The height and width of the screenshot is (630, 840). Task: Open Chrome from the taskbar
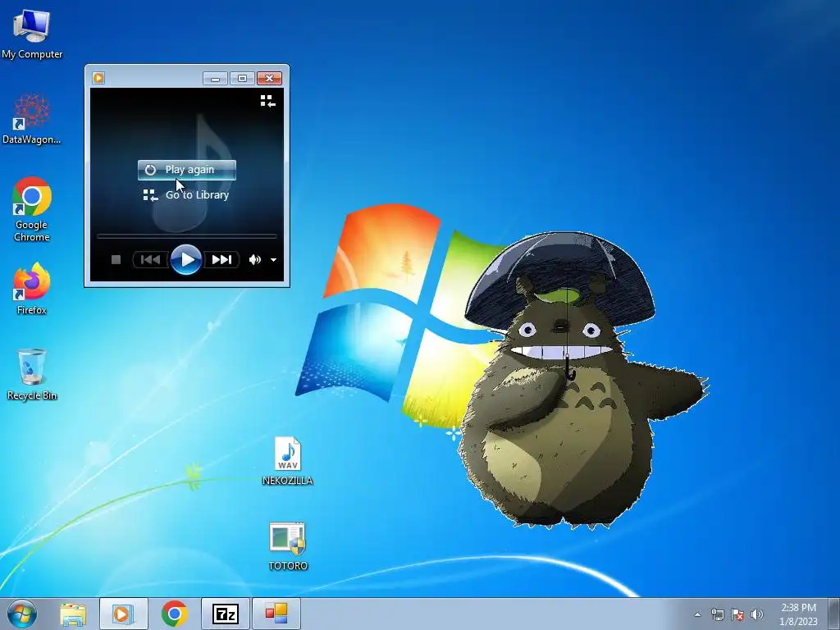pyautogui.click(x=174, y=614)
